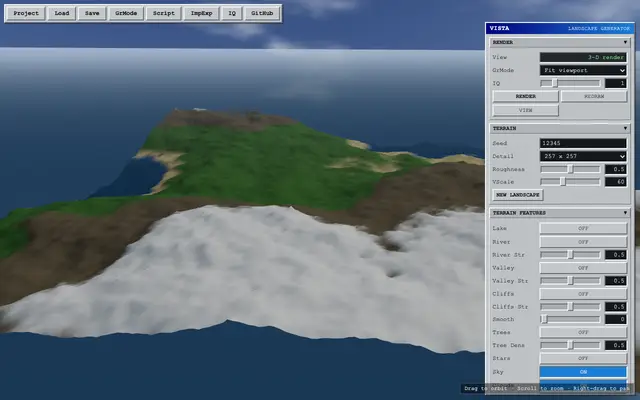Click the Tree Dens value box

(616, 345)
